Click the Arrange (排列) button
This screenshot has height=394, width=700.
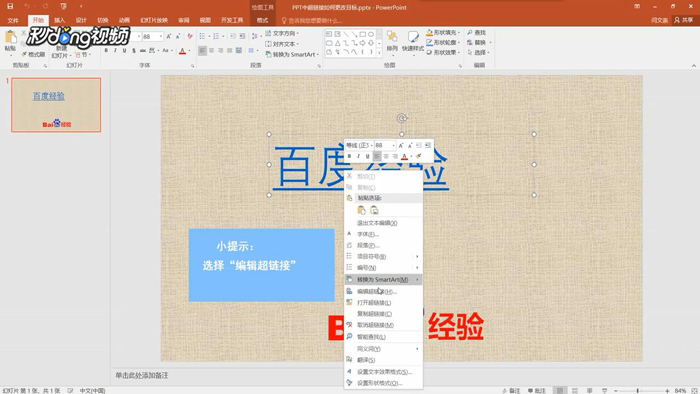[392, 42]
